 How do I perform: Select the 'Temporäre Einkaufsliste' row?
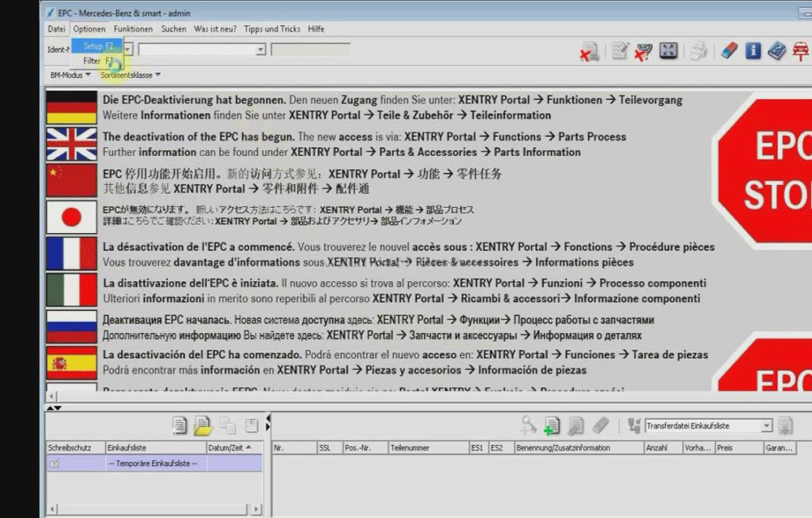pyautogui.click(x=154, y=464)
